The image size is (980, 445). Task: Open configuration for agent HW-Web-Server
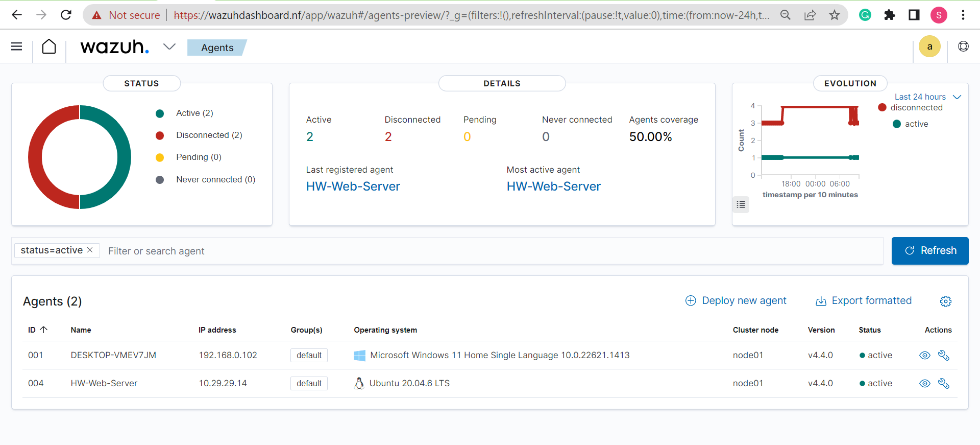coord(944,383)
